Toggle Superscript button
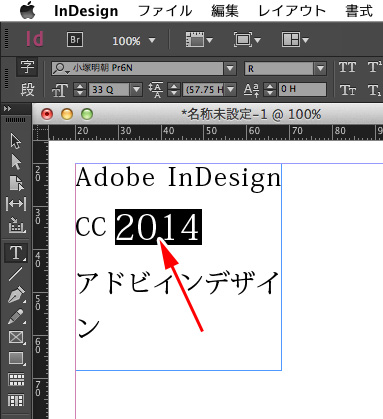Viewport: 383px width, 419px height. click(374, 68)
